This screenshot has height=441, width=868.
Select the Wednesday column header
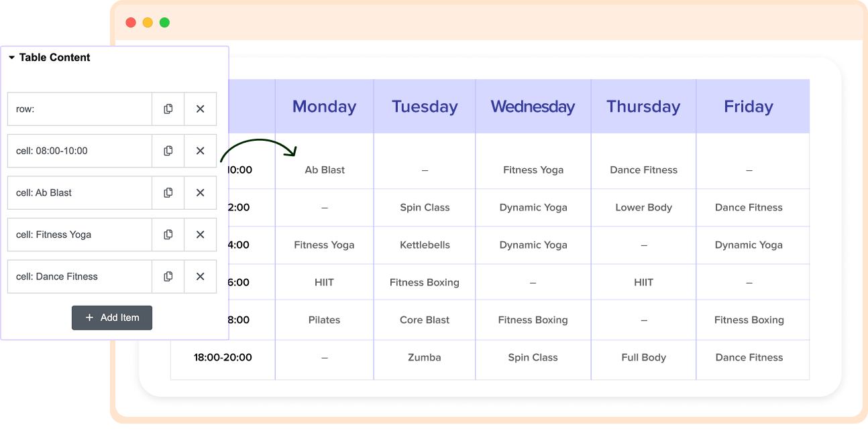[533, 107]
